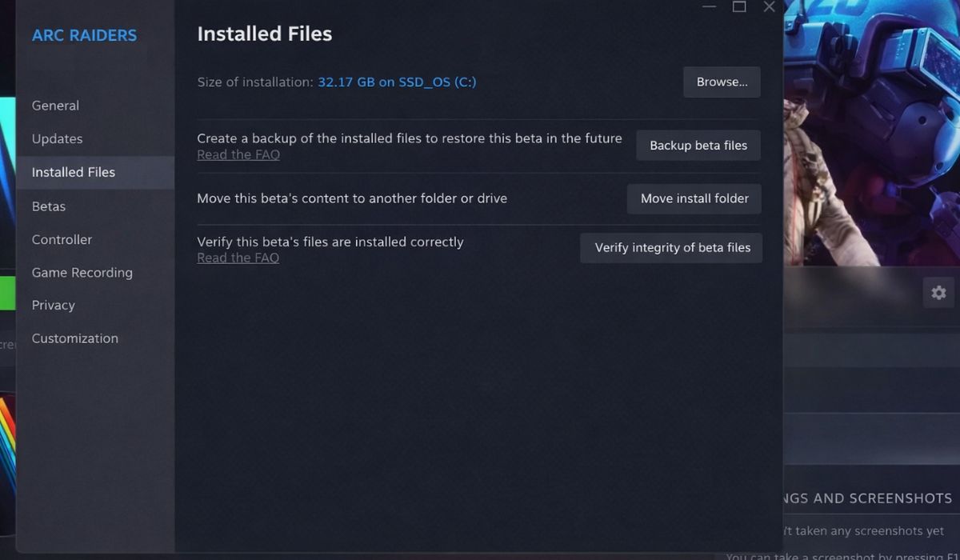Verify integrity of beta files
Image resolution: width=960 pixels, height=560 pixels.
tap(670, 248)
